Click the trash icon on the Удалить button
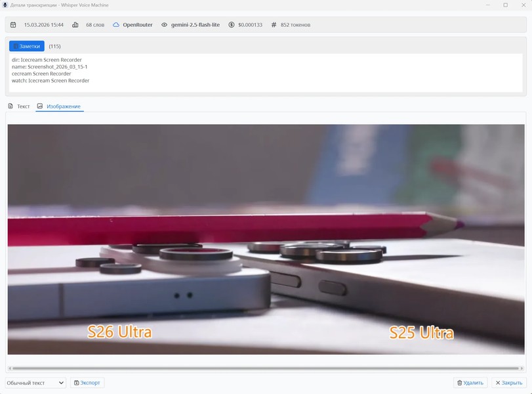This screenshot has width=532, height=394. pyautogui.click(x=459, y=383)
